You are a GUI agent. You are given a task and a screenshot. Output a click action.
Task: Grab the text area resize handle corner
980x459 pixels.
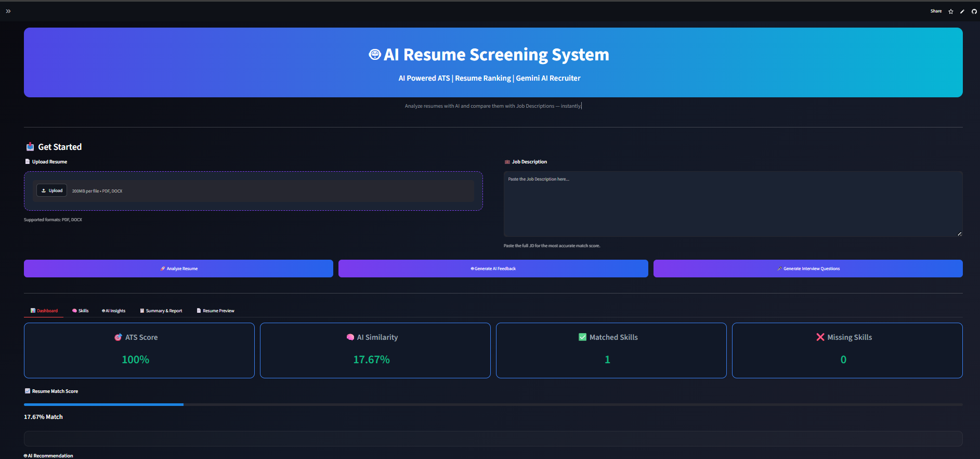959,234
